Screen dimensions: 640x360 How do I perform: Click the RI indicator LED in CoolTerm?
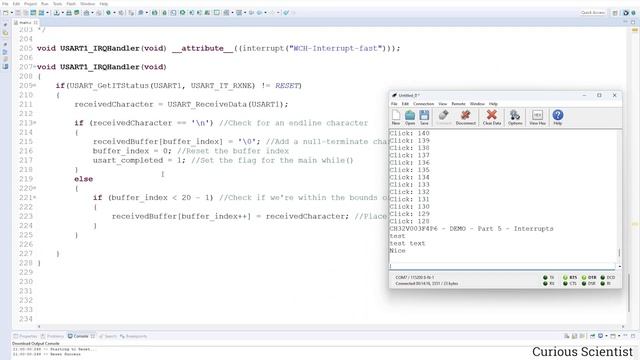pos(603,283)
